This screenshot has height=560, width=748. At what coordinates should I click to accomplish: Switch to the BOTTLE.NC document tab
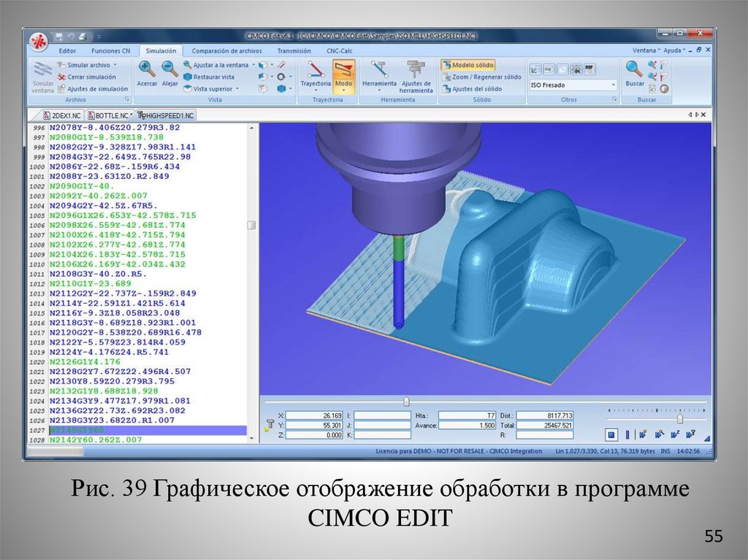(x=110, y=115)
